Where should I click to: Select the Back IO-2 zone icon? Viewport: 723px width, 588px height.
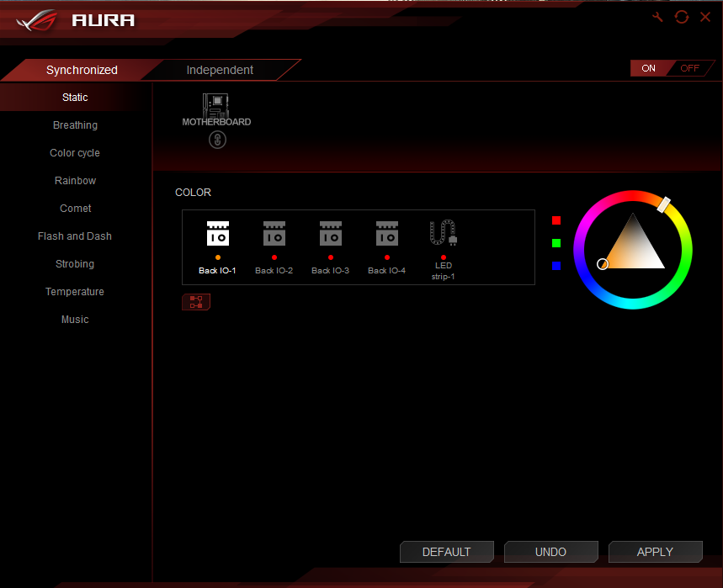tap(274, 233)
